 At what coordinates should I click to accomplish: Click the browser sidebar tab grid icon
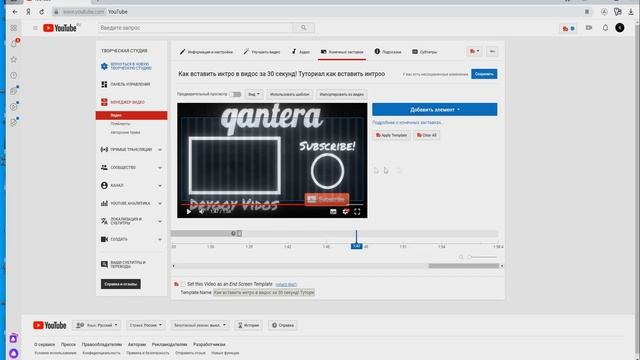point(13,28)
